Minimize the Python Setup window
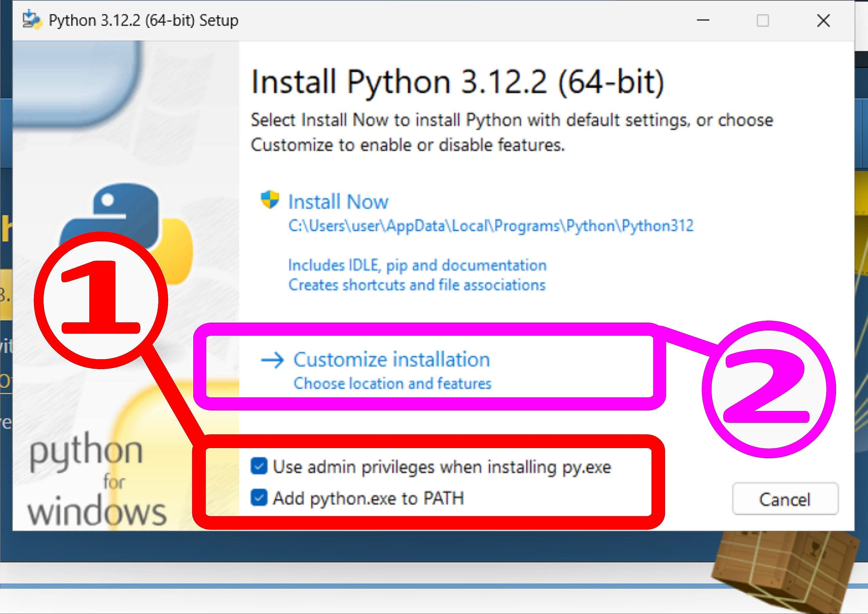 (703, 20)
